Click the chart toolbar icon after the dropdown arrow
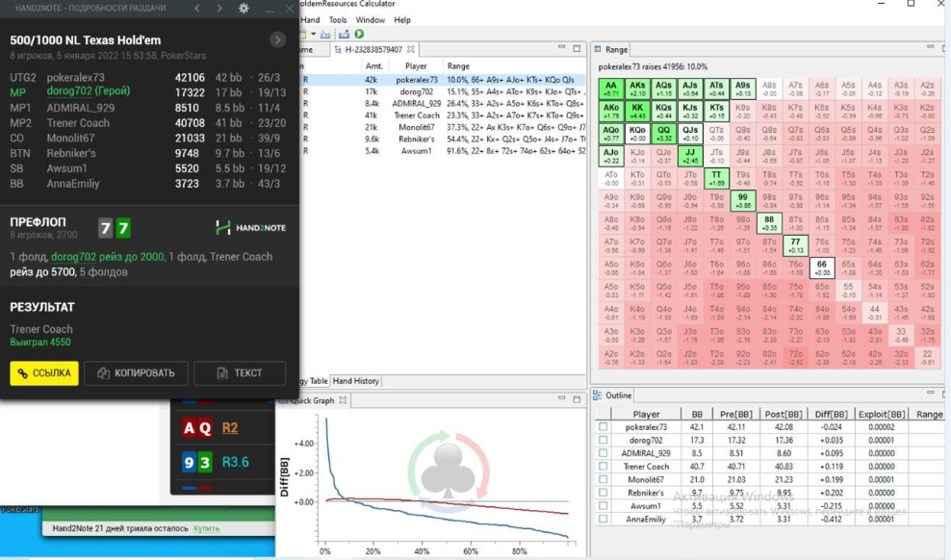The height and width of the screenshot is (560, 951). [x=325, y=34]
